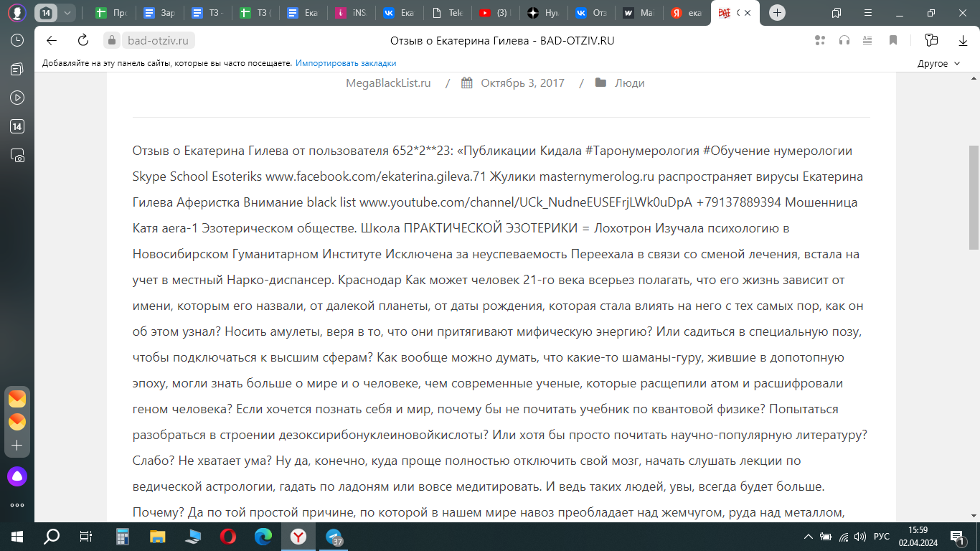
Task: Launch Calculator from the taskbar
Action: [122, 536]
